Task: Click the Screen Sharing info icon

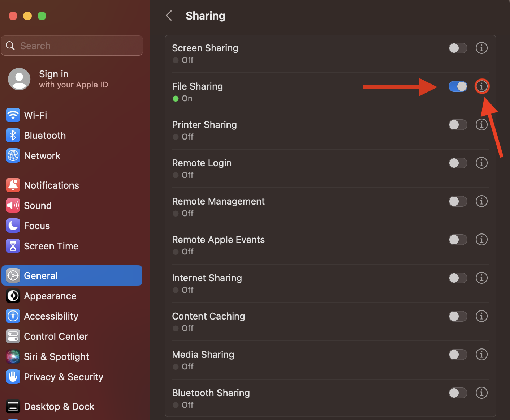Action: pyautogui.click(x=481, y=48)
